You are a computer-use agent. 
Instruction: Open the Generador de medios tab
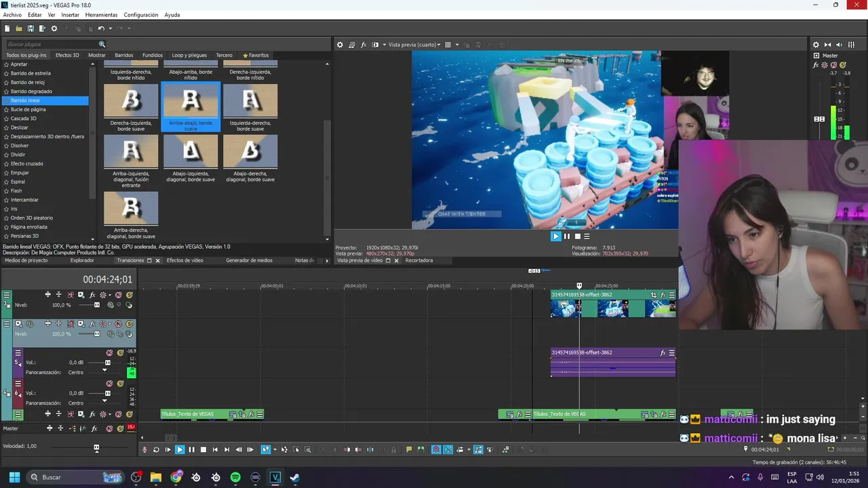click(249, 260)
